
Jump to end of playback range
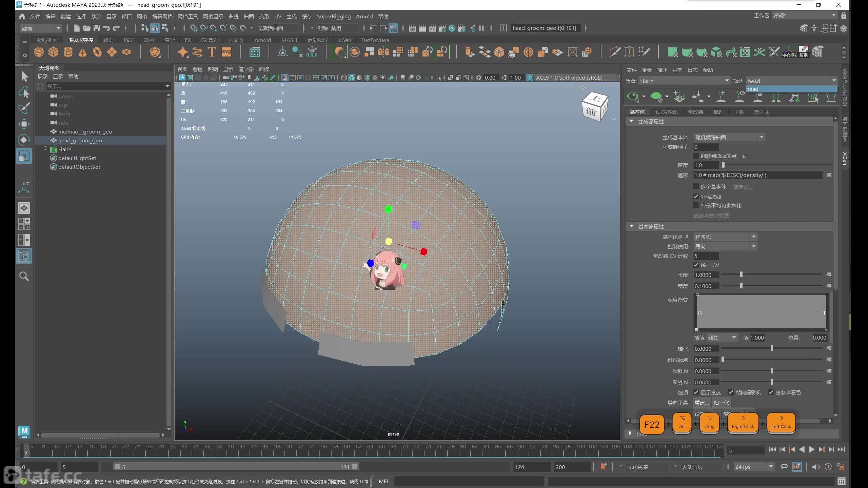(x=841, y=449)
